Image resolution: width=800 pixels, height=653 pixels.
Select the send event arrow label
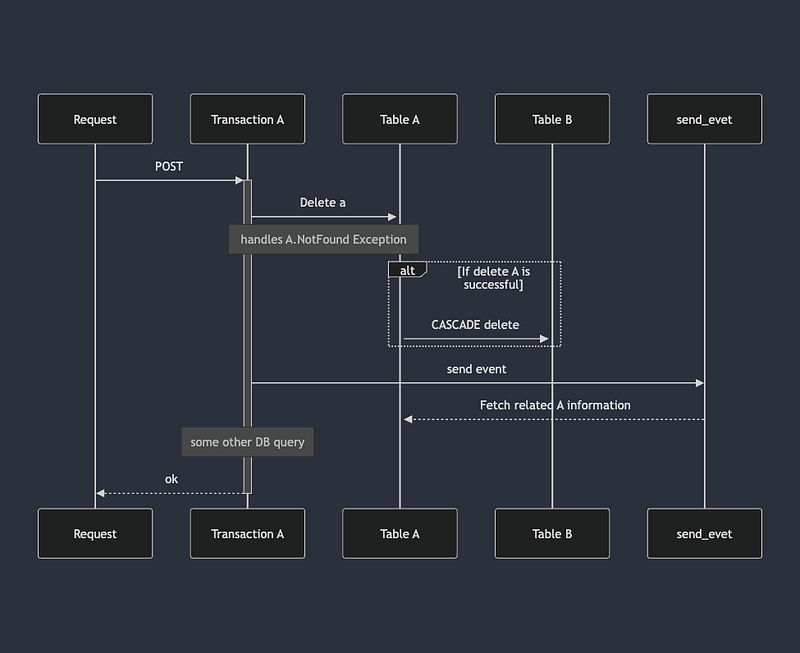coord(476,369)
